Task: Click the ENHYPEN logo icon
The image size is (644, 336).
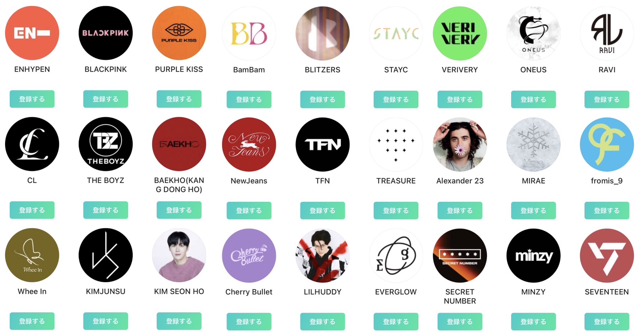Action: tap(32, 33)
